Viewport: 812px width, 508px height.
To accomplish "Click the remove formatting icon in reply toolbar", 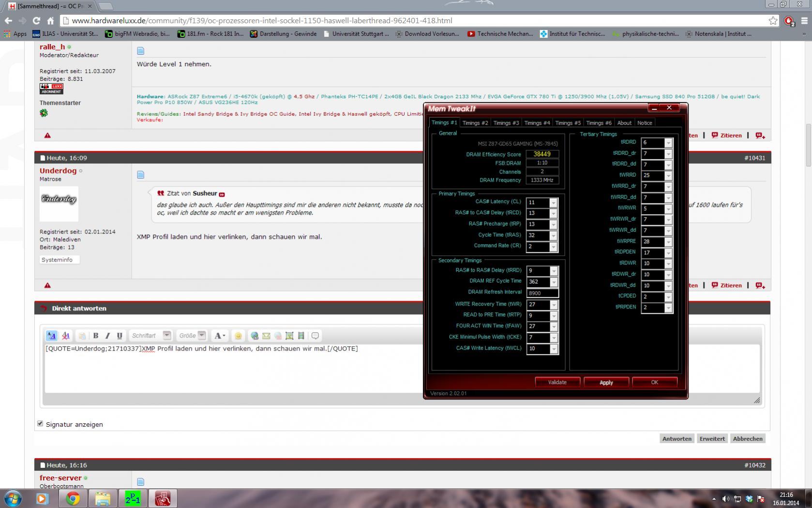I will pyautogui.click(x=66, y=336).
